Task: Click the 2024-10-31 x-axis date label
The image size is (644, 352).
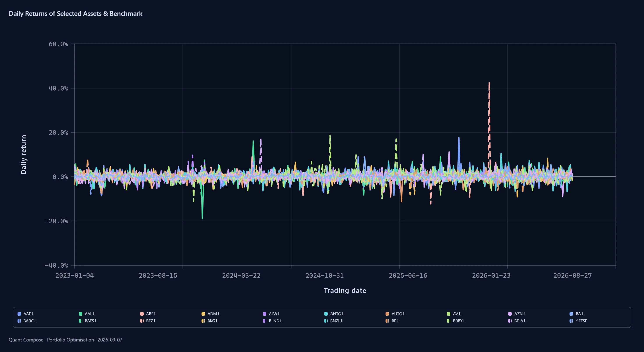Action: (324, 276)
